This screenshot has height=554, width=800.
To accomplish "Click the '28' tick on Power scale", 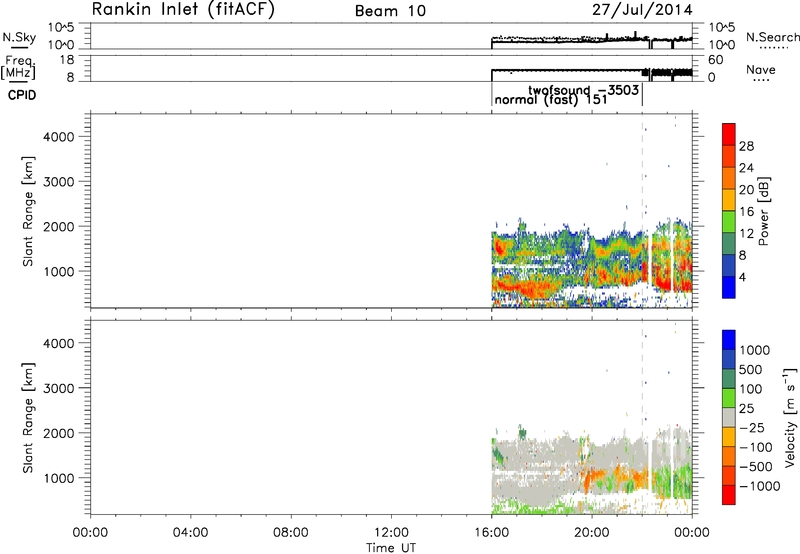I will [x=746, y=146].
